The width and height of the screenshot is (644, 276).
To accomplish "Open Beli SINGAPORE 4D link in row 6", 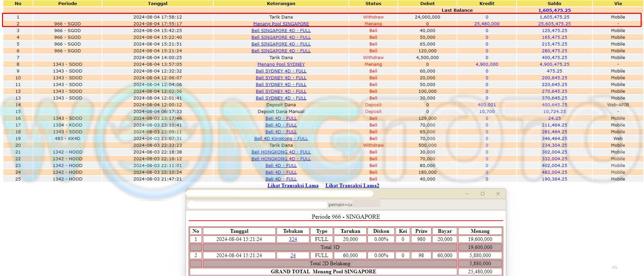I will tap(281, 51).
